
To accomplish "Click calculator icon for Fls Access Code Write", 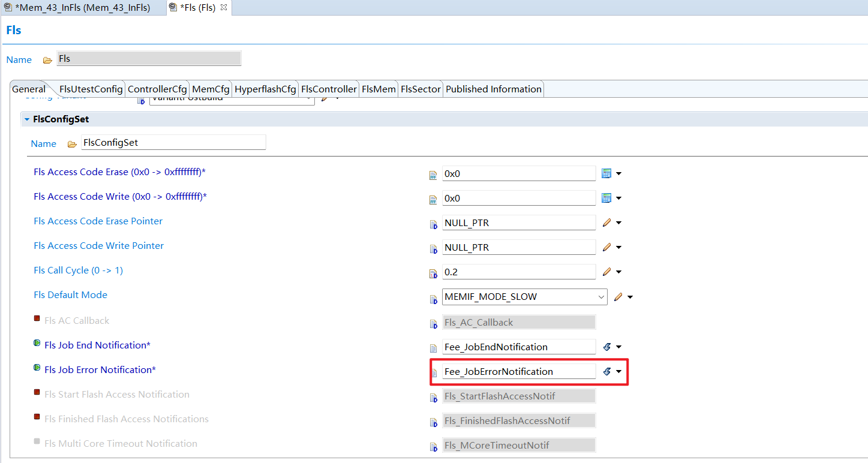I will click(606, 198).
